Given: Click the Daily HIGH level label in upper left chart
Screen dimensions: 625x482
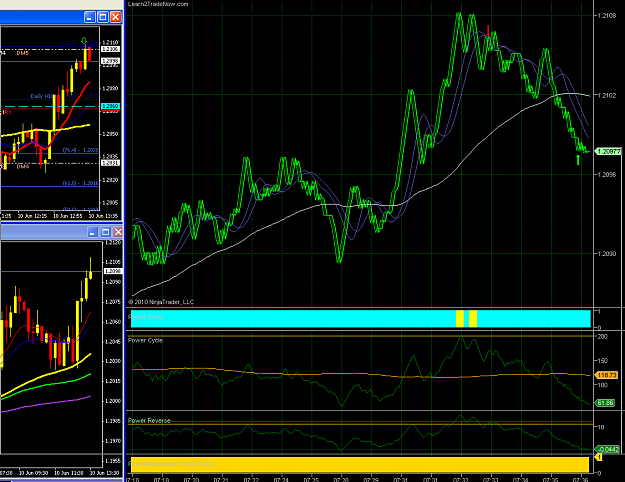Looking at the screenshot, I should coord(43,96).
